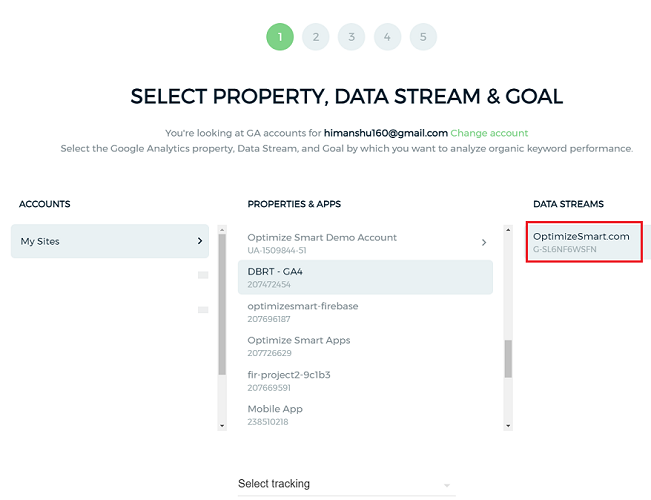
Task: Click the DATA STREAMS heading
Action: 568,204
